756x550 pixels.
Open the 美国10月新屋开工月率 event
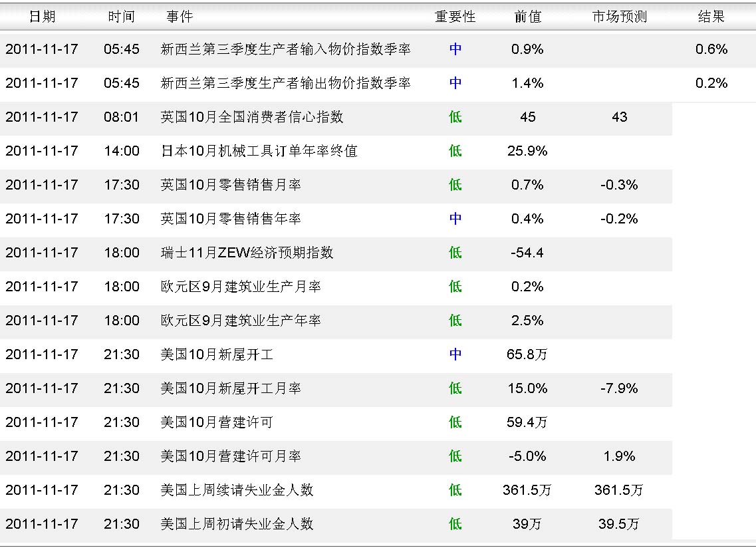tap(231, 388)
